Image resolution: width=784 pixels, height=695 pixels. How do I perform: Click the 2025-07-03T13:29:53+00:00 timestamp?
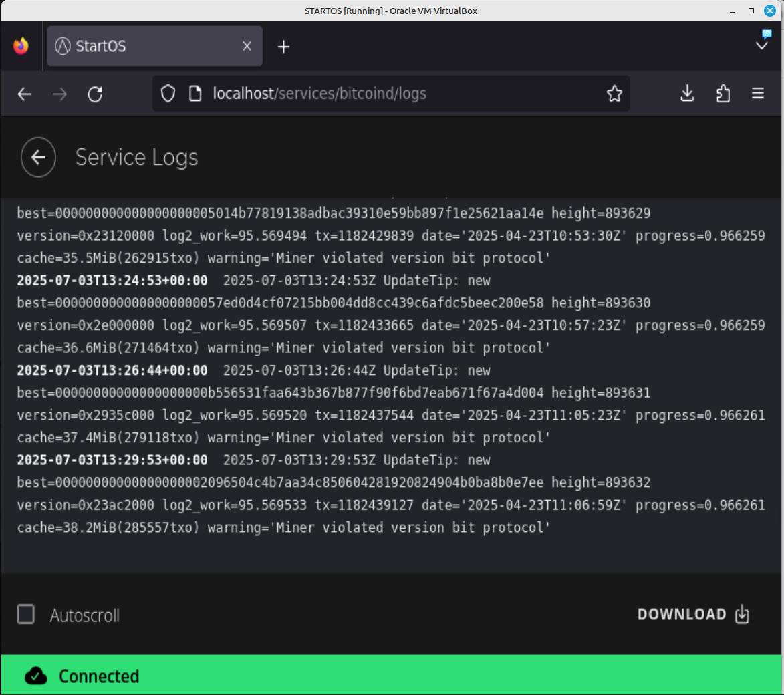(x=112, y=460)
